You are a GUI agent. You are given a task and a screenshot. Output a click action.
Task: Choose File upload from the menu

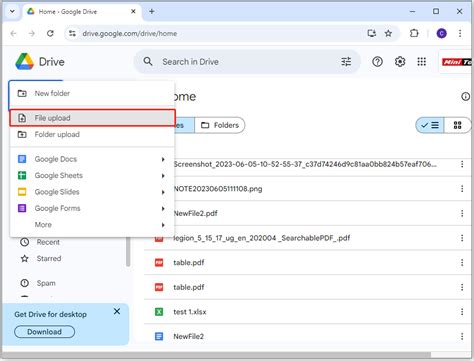coord(92,118)
